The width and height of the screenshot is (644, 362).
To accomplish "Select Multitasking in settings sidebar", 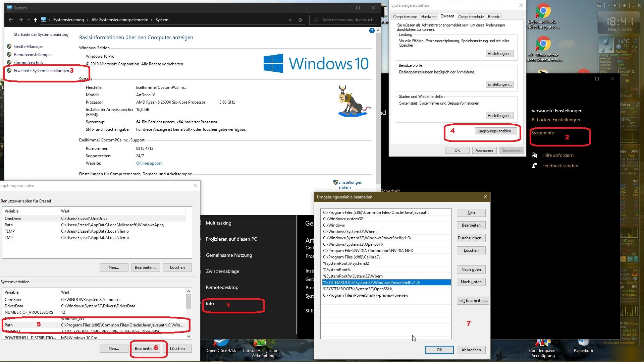I will tap(218, 223).
